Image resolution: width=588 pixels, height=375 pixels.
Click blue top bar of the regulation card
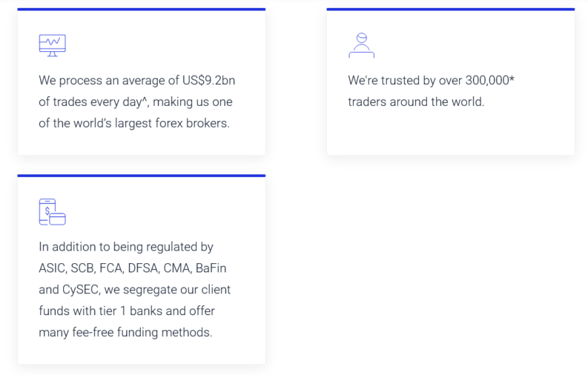coord(141,176)
